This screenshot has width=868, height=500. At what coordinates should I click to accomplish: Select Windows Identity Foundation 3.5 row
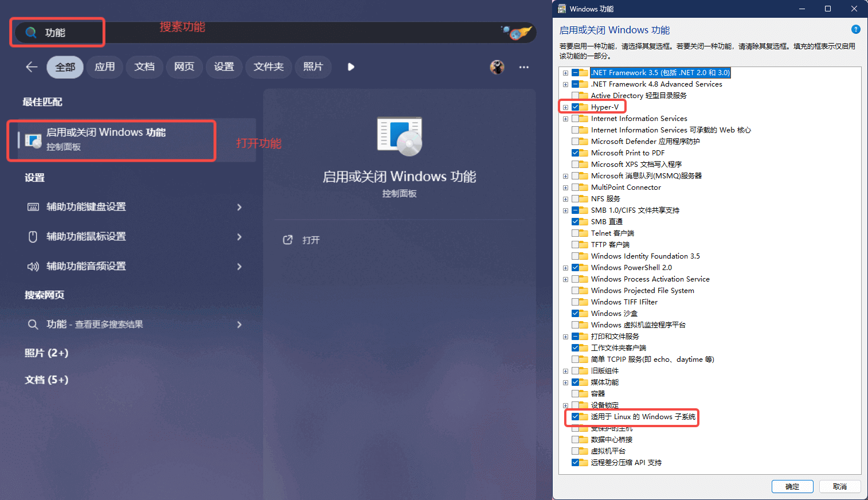[646, 256]
